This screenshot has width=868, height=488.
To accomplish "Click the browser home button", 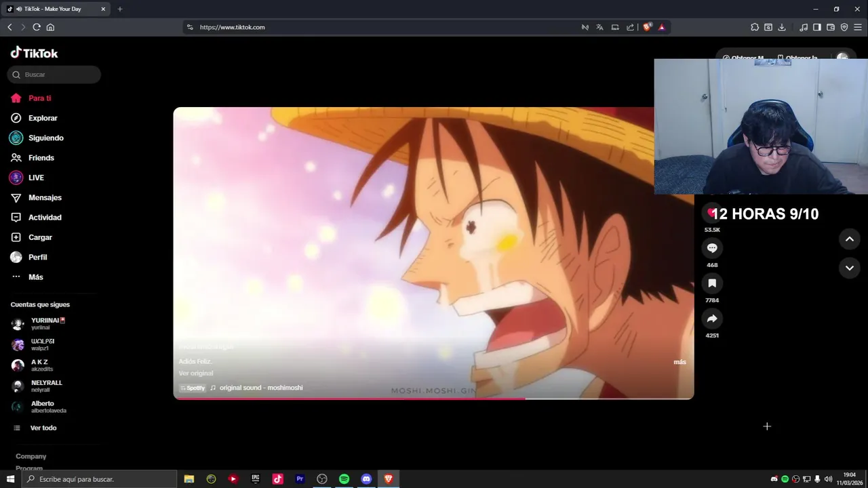I will click(x=50, y=27).
